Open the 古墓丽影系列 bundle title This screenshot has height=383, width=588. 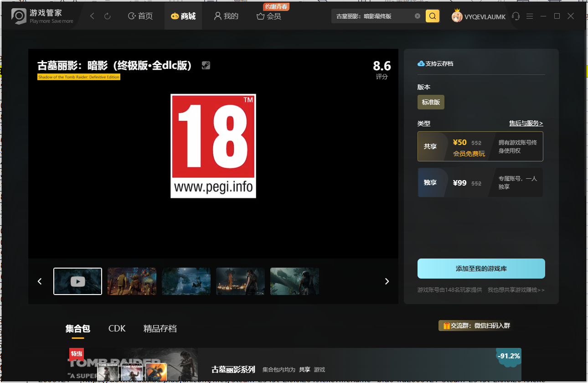click(x=233, y=370)
